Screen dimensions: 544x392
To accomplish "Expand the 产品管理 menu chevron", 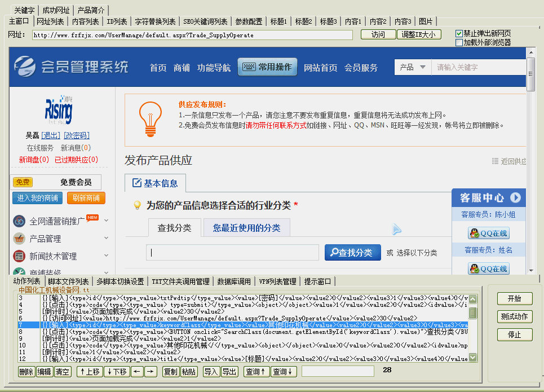I will [x=107, y=238].
